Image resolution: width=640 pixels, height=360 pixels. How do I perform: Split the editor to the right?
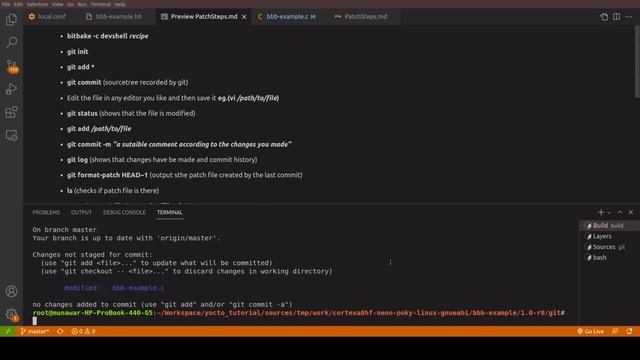click(x=616, y=17)
